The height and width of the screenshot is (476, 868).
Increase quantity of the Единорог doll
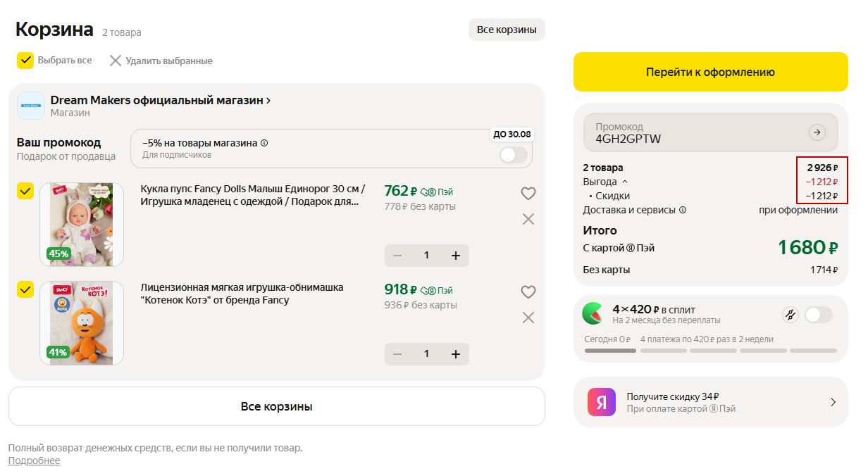(455, 255)
